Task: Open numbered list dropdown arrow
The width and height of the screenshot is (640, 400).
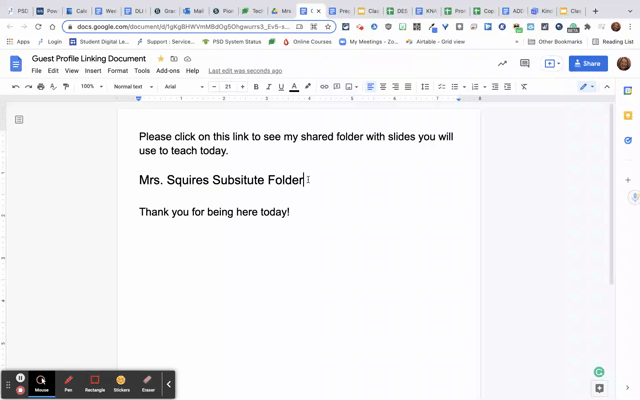Action: (x=484, y=87)
